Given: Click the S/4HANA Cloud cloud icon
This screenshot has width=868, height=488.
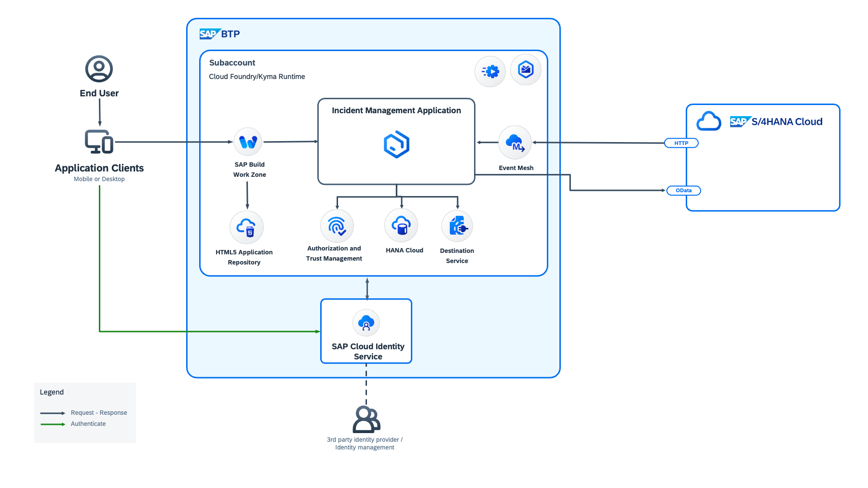Looking at the screenshot, I should pyautogui.click(x=708, y=121).
